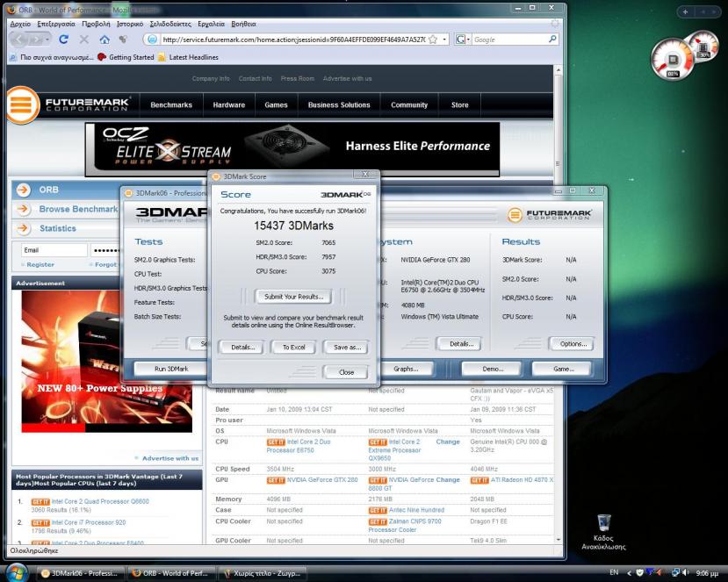The image size is (728, 582).
Task: Open the Business Solutions navigation tab
Action: (339, 104)
